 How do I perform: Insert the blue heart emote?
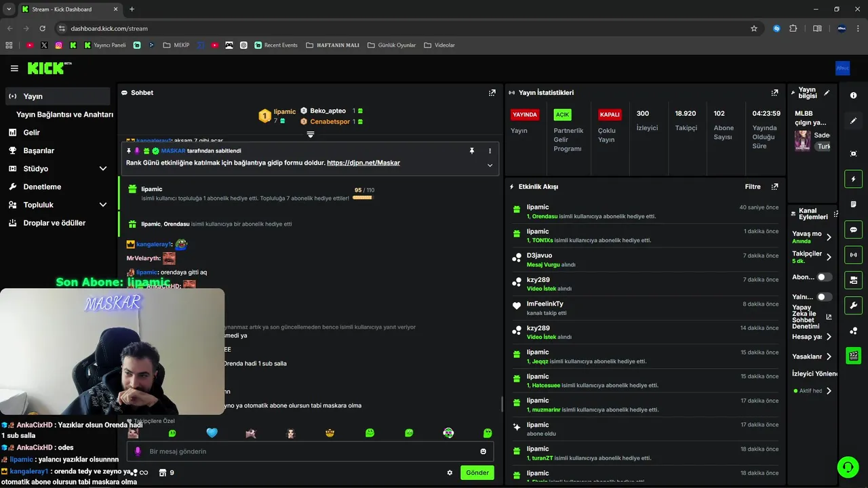pyautogui.click(x=212, y=433)
